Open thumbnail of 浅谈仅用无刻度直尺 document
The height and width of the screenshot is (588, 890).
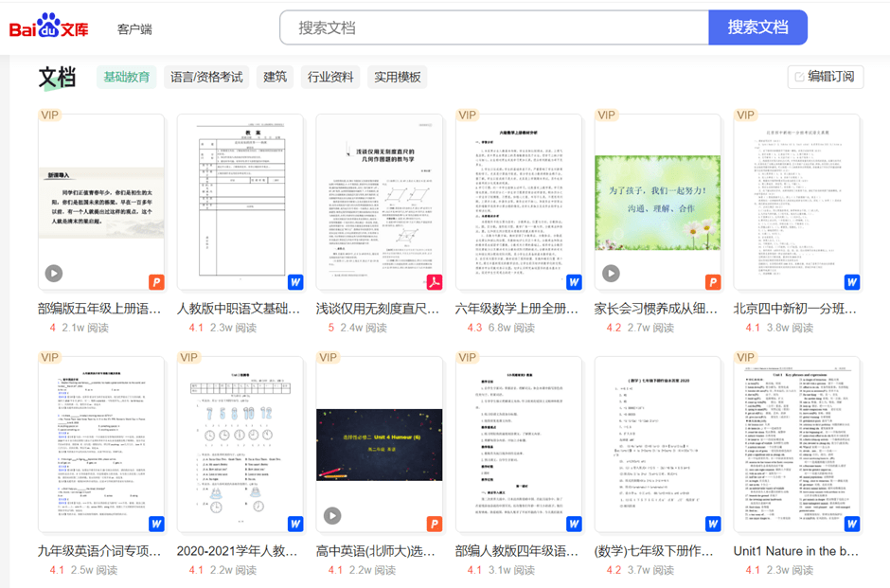[379, 203]
